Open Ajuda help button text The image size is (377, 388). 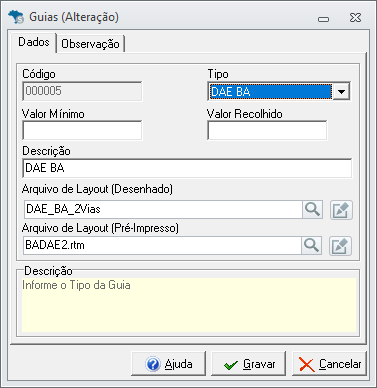(x=178, y=364)
